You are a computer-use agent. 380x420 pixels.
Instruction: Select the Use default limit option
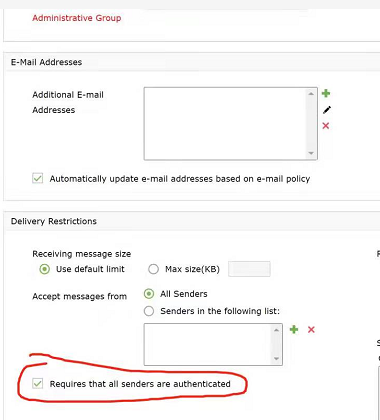coord(45,269)
